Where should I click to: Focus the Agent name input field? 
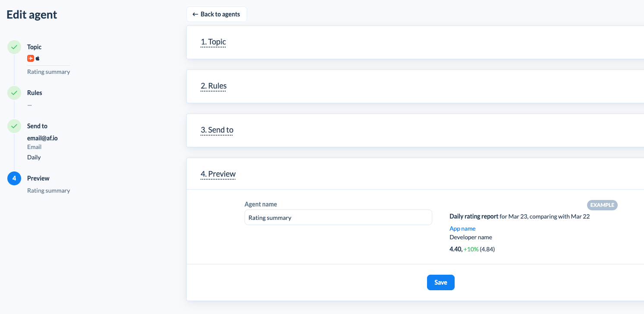point(338,218)
